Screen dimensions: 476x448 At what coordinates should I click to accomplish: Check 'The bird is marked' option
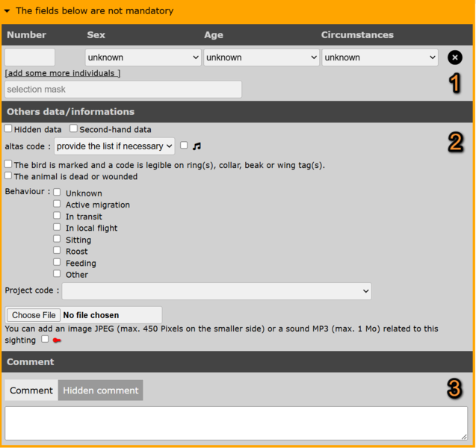(8, 164)
